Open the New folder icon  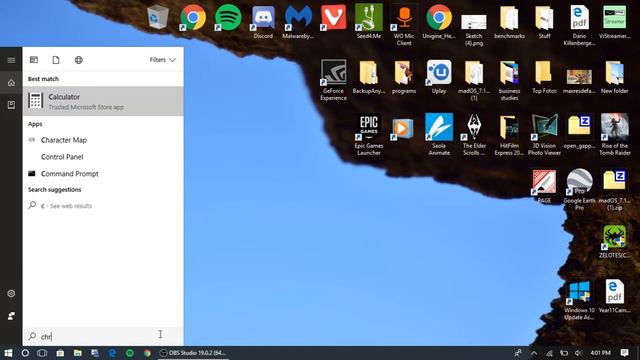614,78
